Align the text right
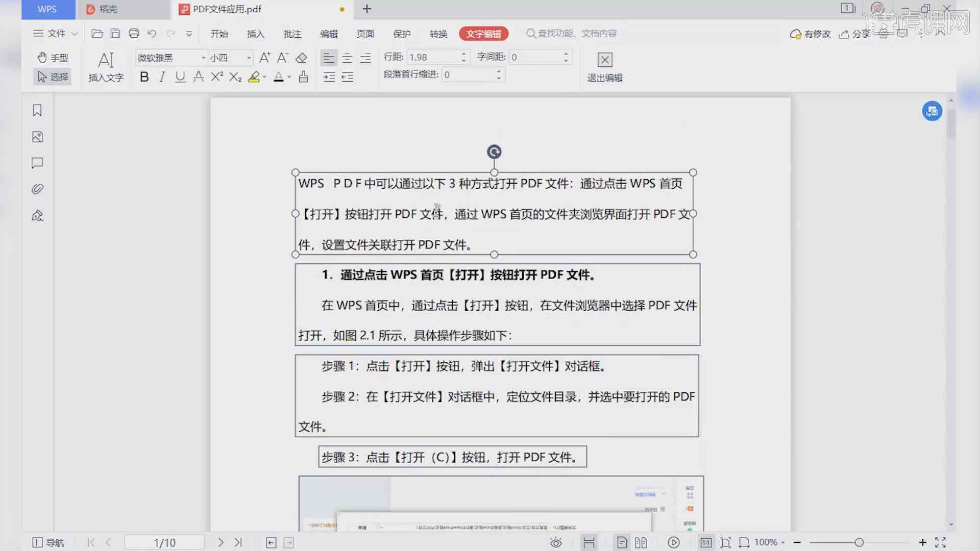 (x=365, y=58)
